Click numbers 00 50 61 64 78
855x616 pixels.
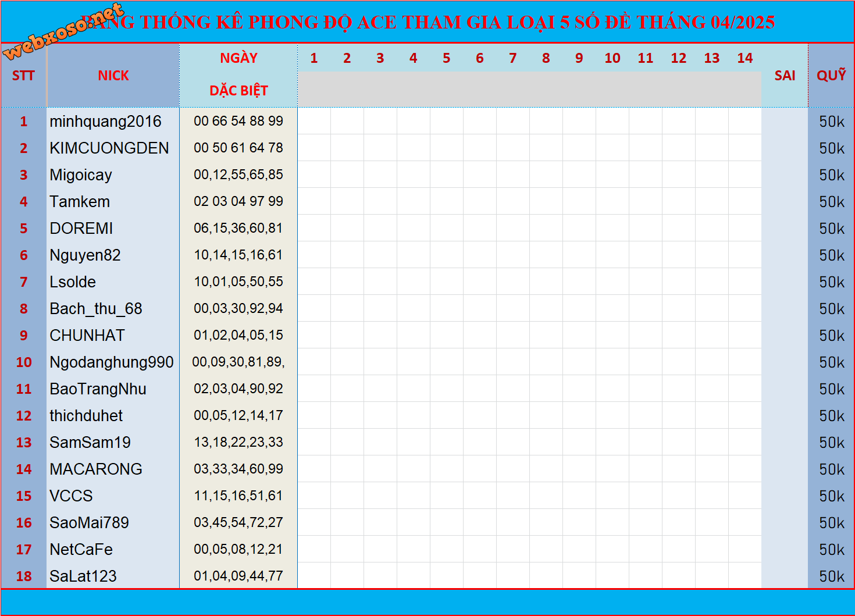(238, 148)
